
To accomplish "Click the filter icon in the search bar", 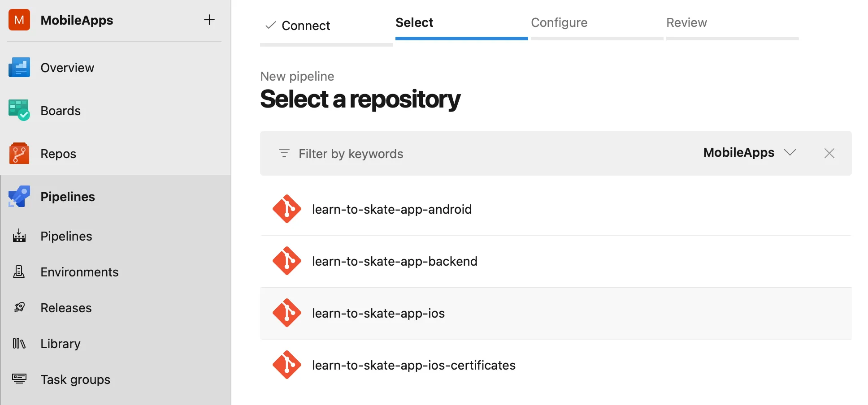I will point(284,153).
